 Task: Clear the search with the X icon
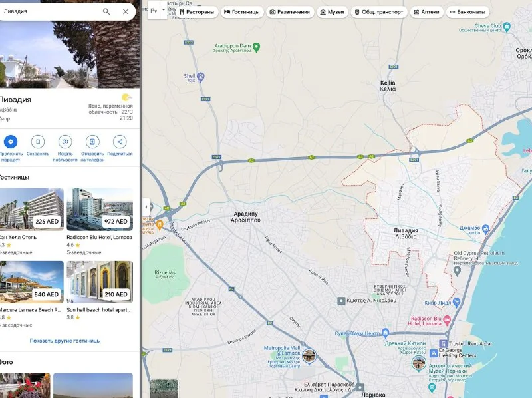pyautogui.click(x=126, y=11)
